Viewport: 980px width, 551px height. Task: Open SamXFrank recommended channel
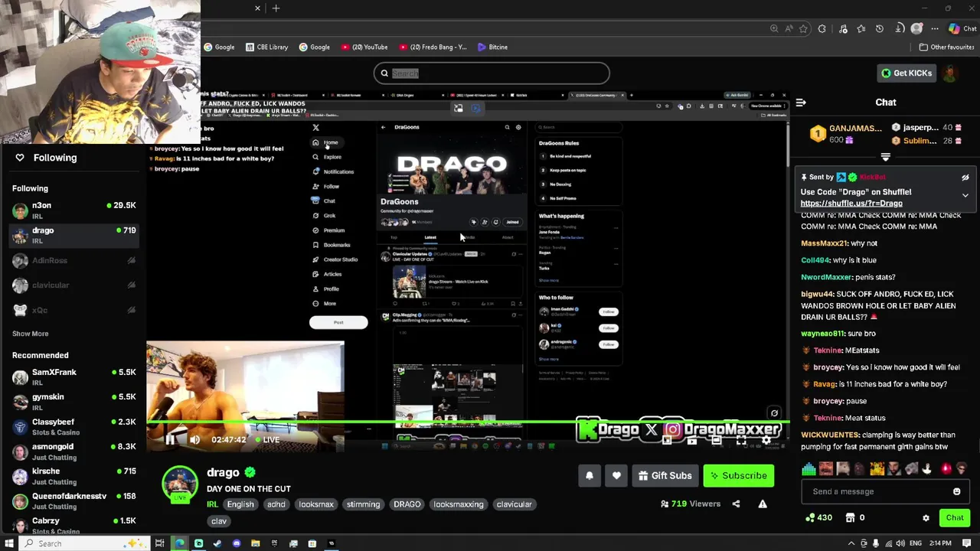[73, 377]
